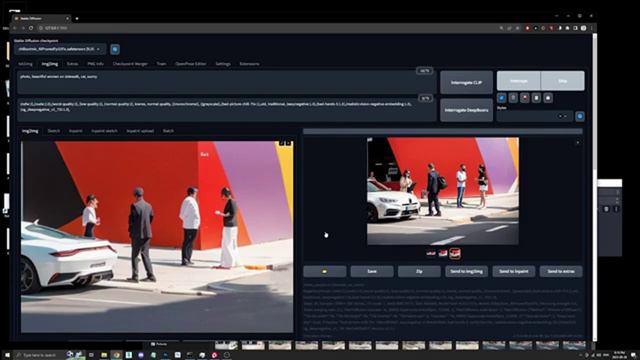Click the input image with white sports car

click(x=157, y=237)
